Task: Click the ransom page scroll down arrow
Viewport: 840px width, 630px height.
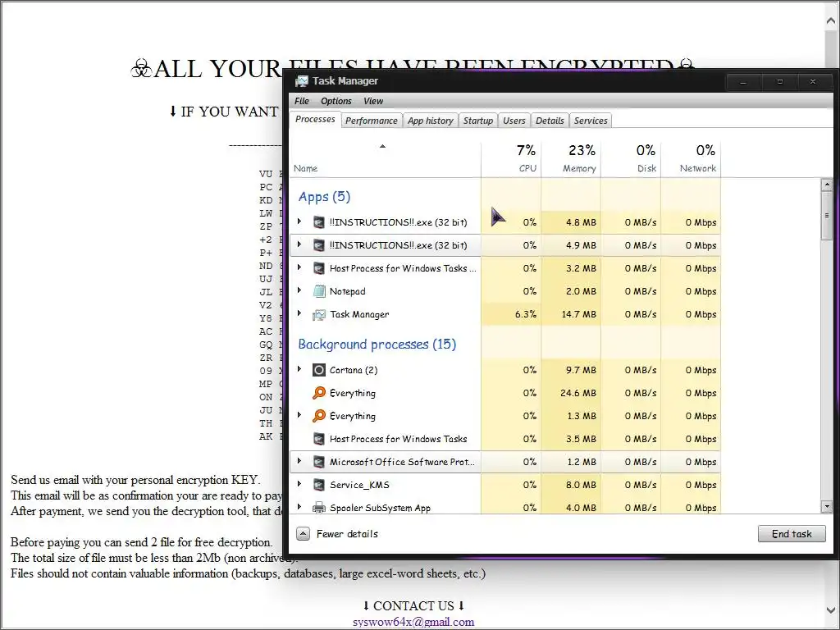Action: pyautogui.click(x=831, y=610)
